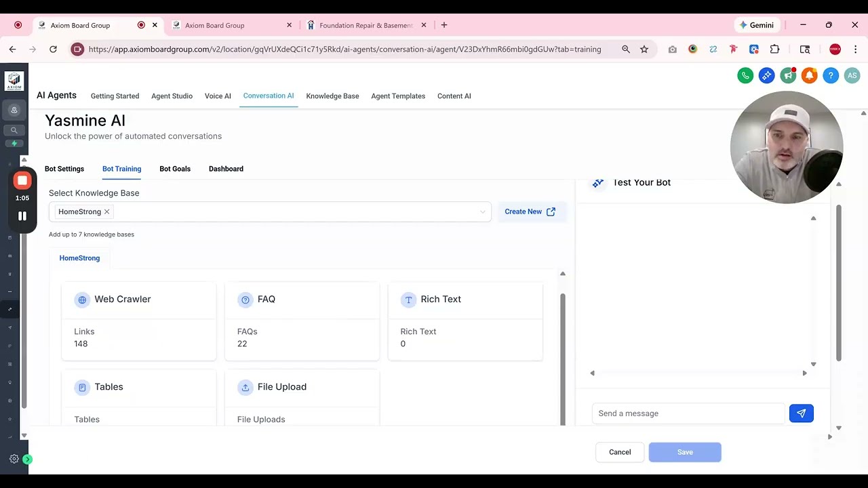Viewport: 868px width, 488px height.
Task: Switch to the Bot Settings tab
Action: pos(64,169)
